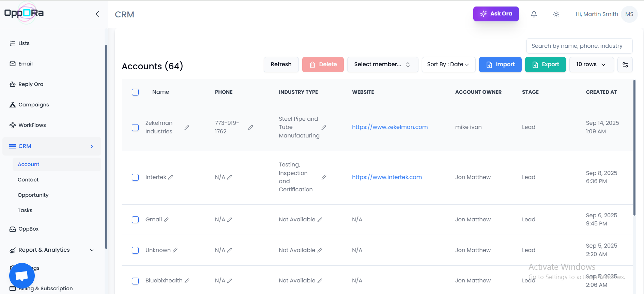Open the notifications bell
644x294 pixels.
click(534, 14)
